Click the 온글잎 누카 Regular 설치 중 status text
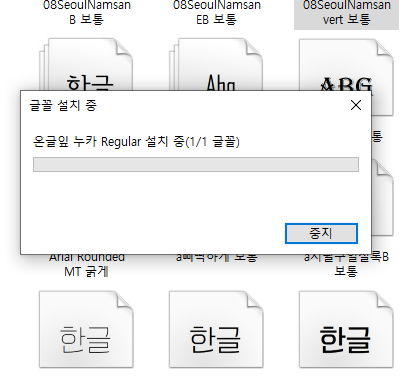 [136, 142]
